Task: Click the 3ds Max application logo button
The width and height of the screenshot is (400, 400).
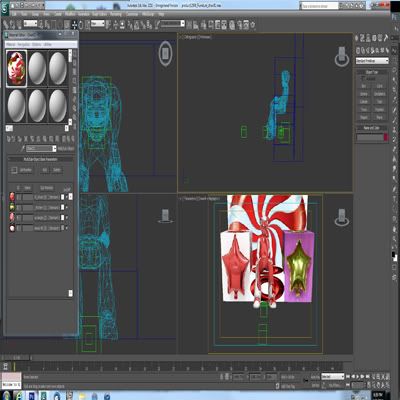Action: point(5,8)
